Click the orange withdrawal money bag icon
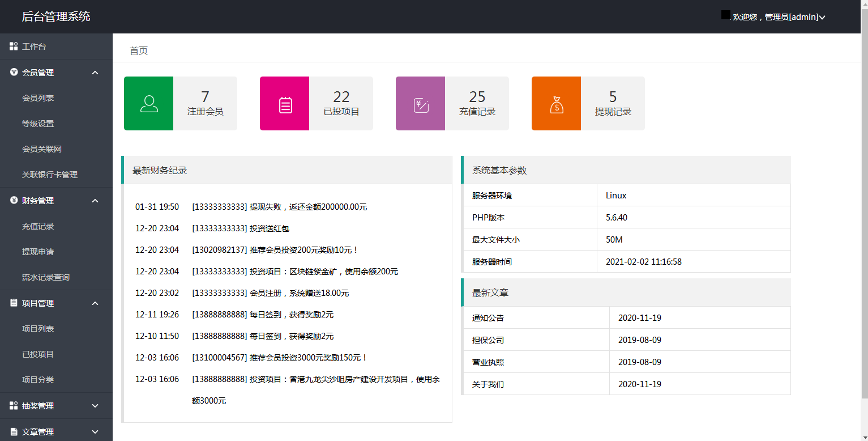868x441 pixels. point(556,103)
